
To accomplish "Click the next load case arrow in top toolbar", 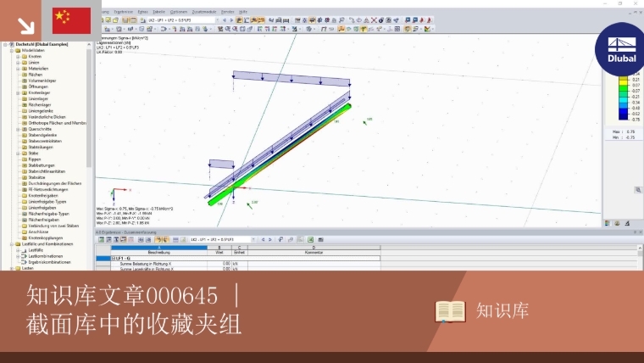I will [x=231, y=20].
